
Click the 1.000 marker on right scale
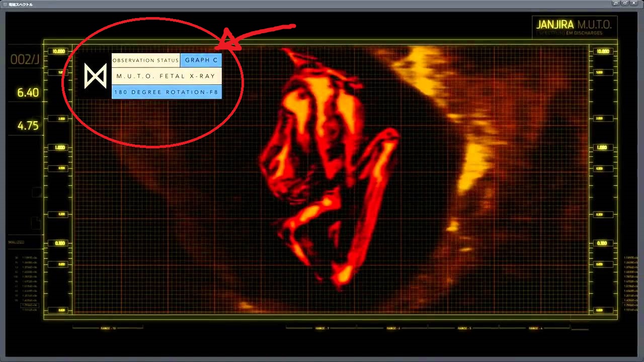[x=602, y=148]
